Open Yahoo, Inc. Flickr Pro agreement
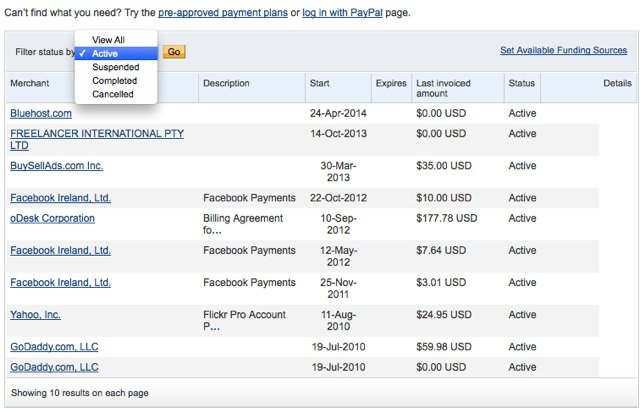640x408 pixels. (36, 315)
